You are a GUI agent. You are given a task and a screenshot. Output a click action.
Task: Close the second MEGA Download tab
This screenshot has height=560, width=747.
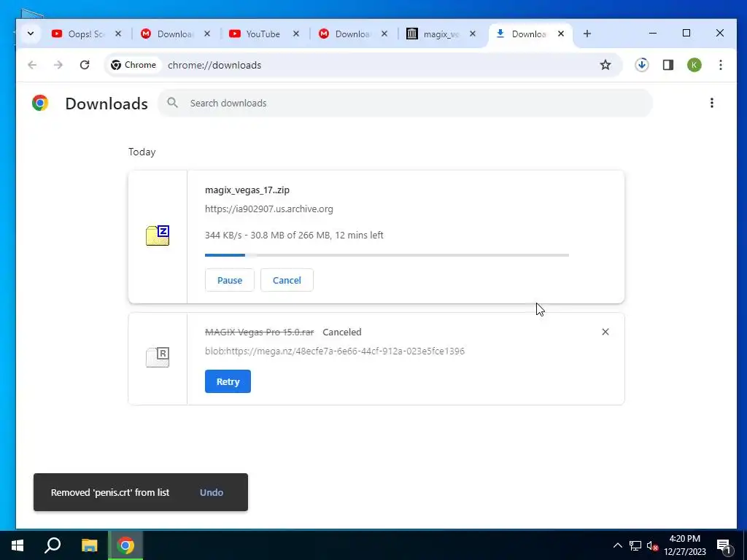click(384, 34)
